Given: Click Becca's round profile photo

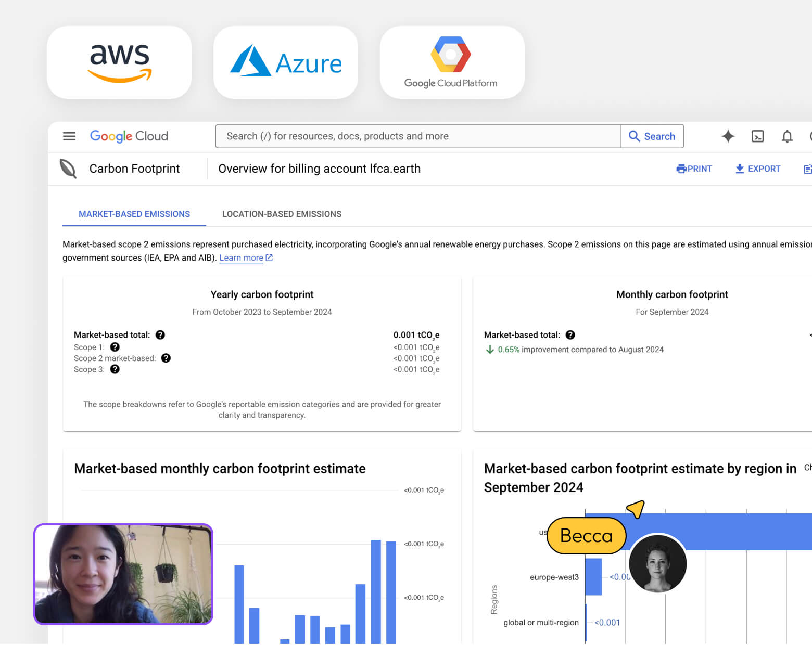Looking at the screenshot, I should click(658, 563).
